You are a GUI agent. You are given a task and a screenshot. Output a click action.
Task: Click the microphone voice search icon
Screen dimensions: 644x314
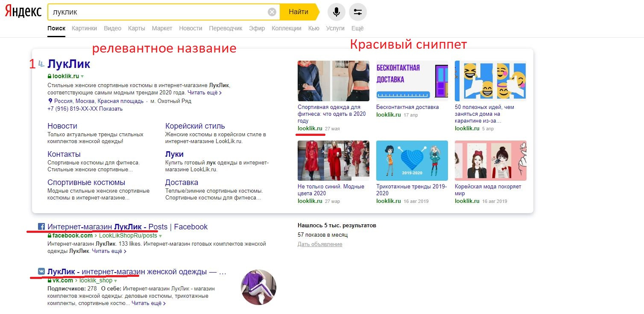pos(336,12)
